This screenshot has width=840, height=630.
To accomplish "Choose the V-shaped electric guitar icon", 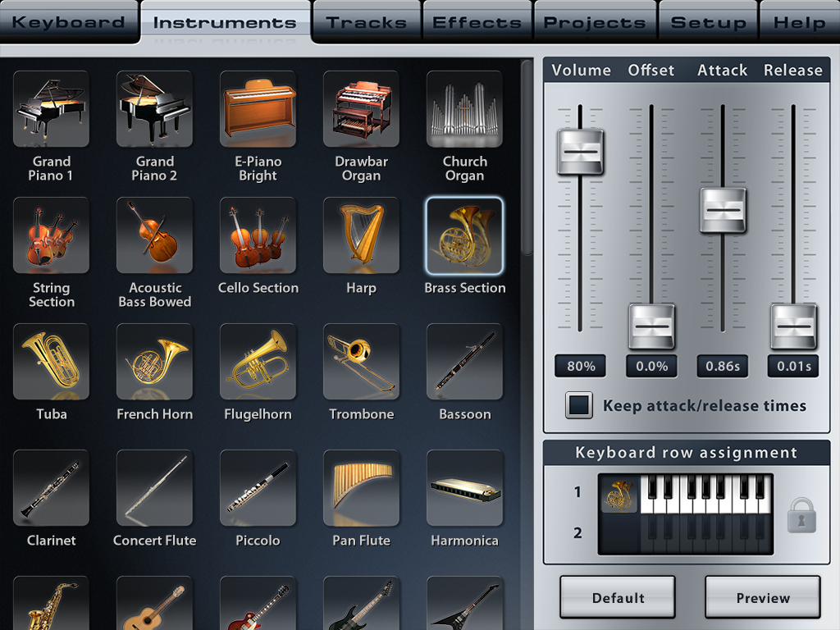I will pyautogui.click(x=464, y=603).
